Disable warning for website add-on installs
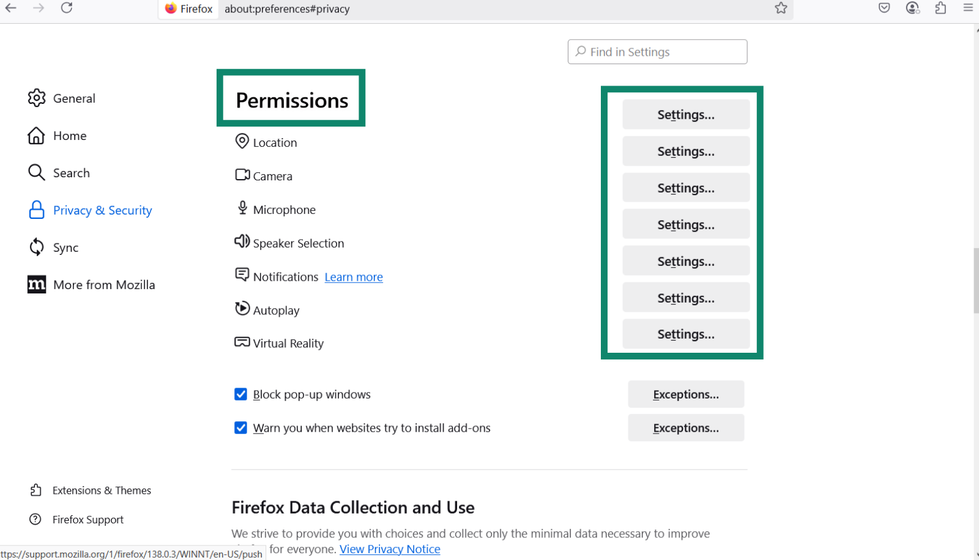This screenshot has width=979, height=560. [240, 428]
